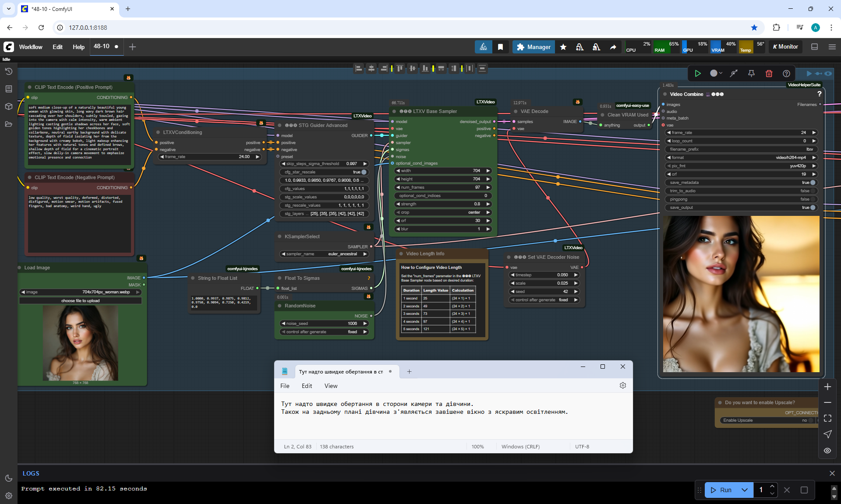Expand the Run button dropdown arrow
The width and height of the screenshot is (841, 504).
[745, 490]
